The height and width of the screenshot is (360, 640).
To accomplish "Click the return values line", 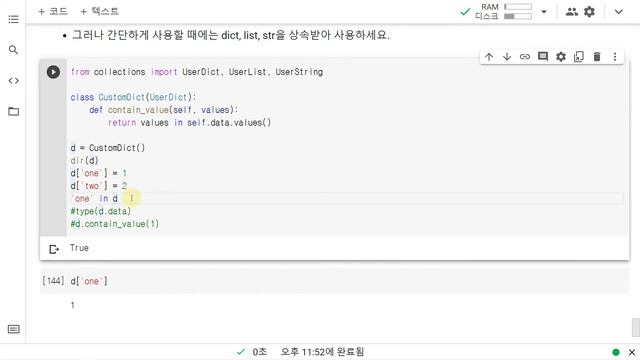I will [x=189, y=122].
